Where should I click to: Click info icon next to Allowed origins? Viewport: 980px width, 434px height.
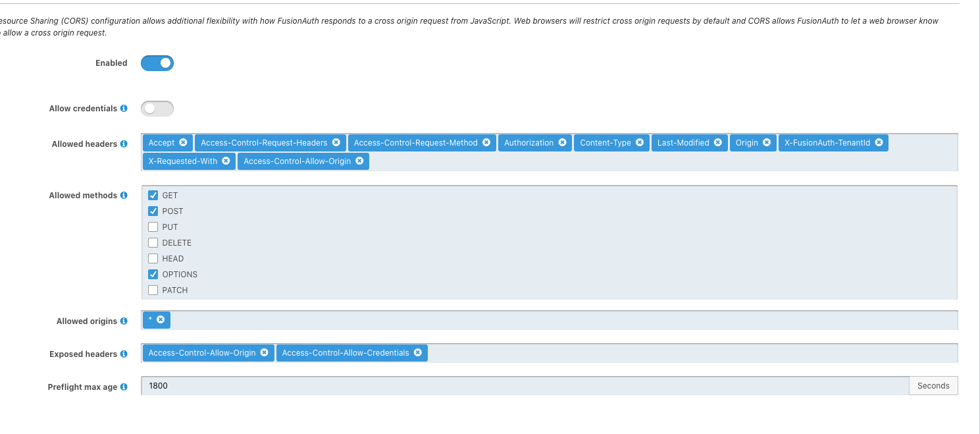[124, 321]
